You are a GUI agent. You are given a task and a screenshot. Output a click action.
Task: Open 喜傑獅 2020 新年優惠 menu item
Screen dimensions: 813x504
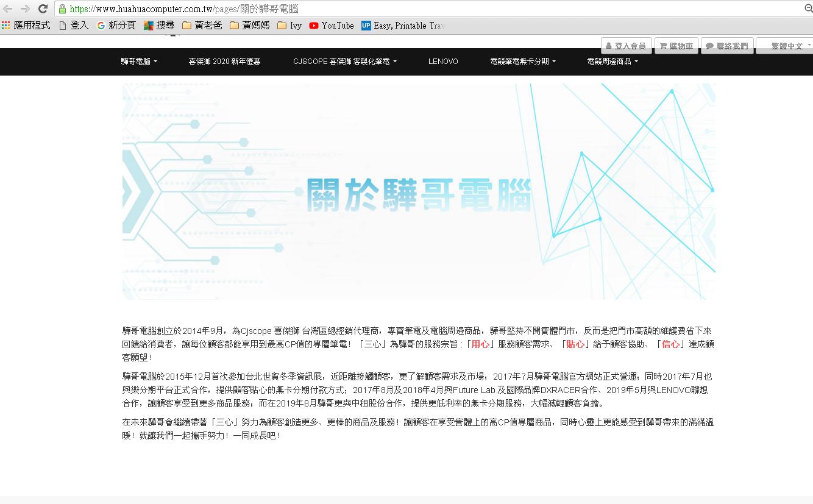click(x=224, y=62)
